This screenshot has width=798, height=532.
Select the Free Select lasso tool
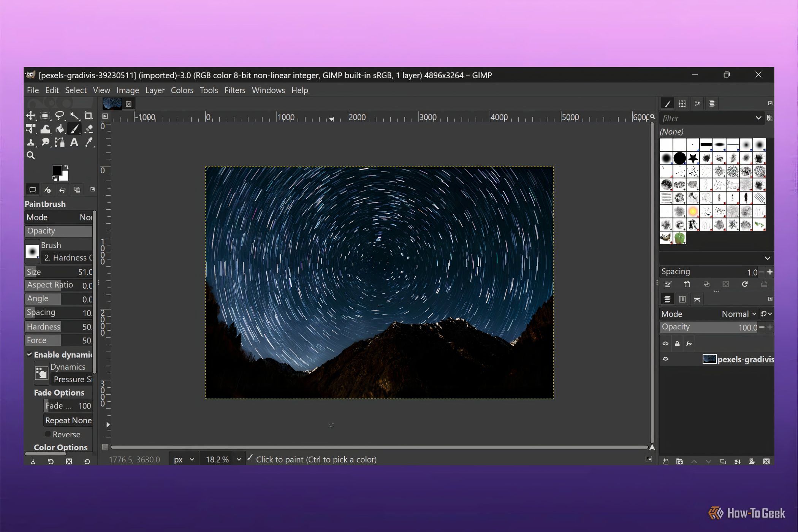60,116
